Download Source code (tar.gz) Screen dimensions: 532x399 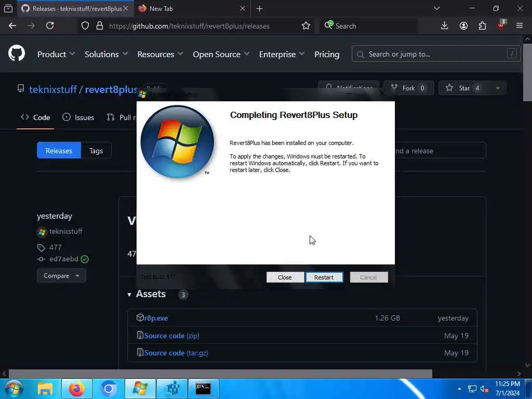[x=176, y=353]
